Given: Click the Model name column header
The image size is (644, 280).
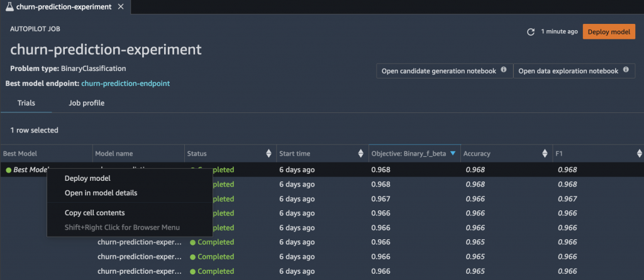Looking at the screenshot, I should 138,154.
